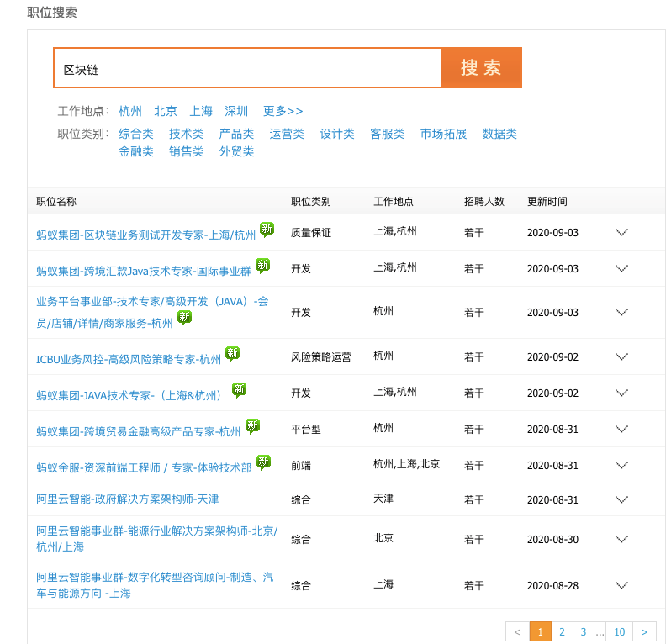
Task: Click the orange 搜索 search button
Action: 481,68
